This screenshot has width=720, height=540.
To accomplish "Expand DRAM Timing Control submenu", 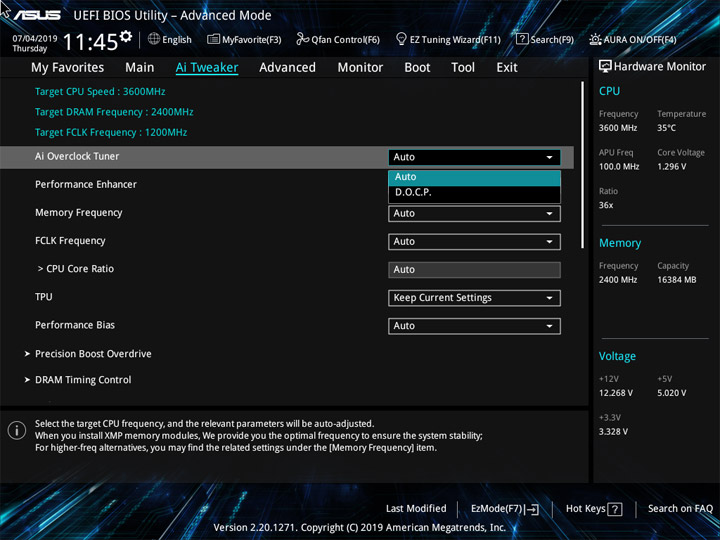I will 78,380.
